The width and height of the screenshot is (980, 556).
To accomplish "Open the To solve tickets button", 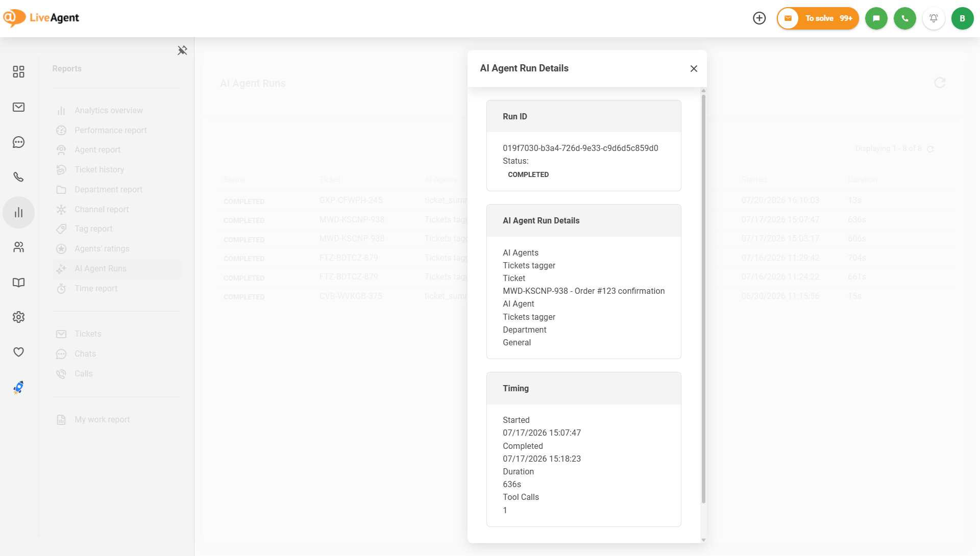I will [x=818, y=18].
